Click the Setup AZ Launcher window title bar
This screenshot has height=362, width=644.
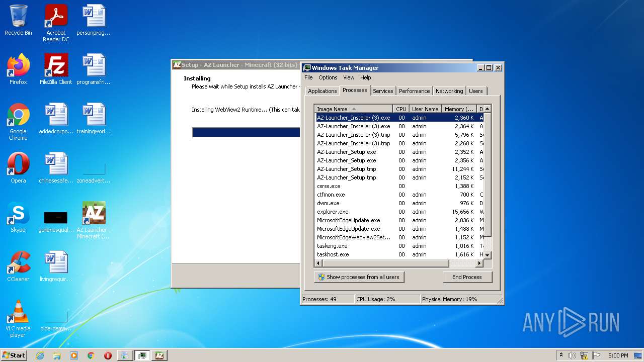(x=236, y=65)
